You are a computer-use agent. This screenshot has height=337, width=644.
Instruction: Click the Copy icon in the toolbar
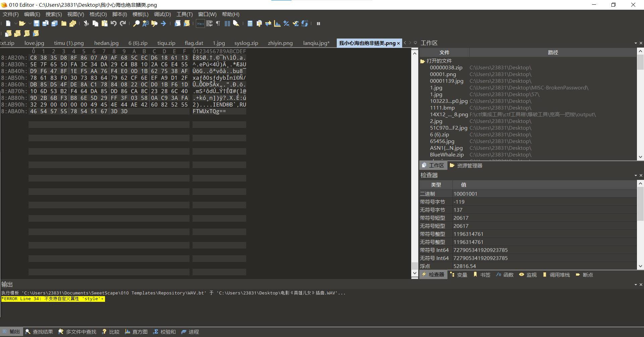pos(95,23)
